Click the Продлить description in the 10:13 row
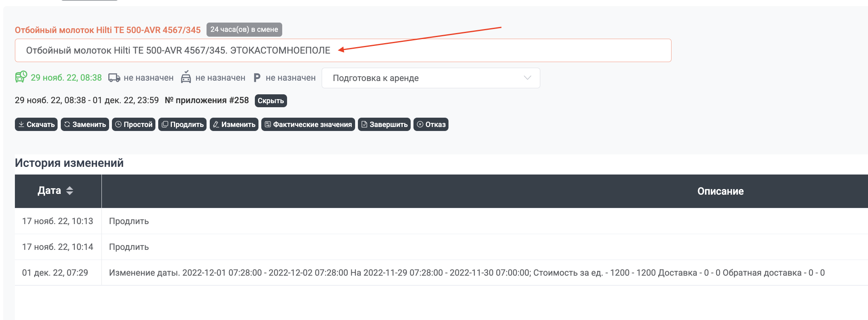Viewport: 868px width, 320px height. [x=129, y=221]
